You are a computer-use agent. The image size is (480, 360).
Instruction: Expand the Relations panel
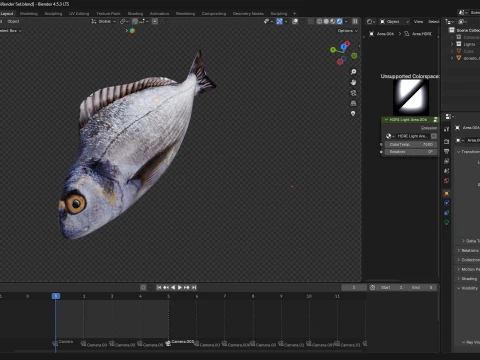point(468,250)
